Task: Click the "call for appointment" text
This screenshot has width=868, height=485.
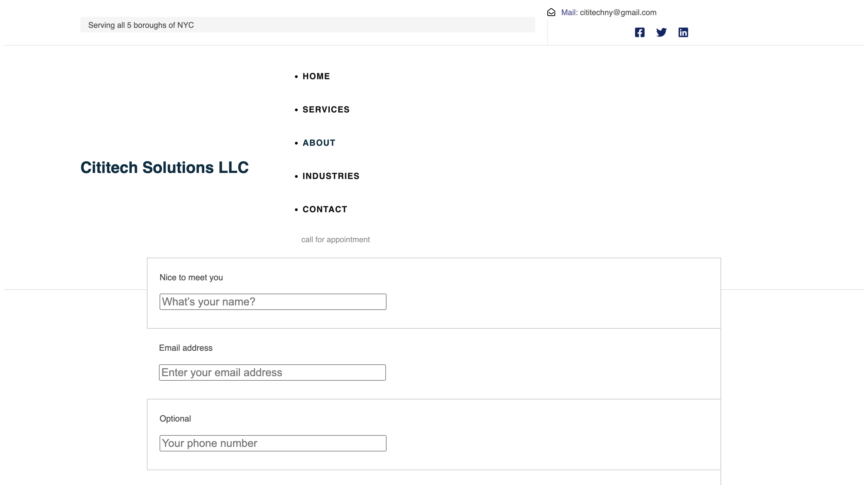Action: [335, 240]
